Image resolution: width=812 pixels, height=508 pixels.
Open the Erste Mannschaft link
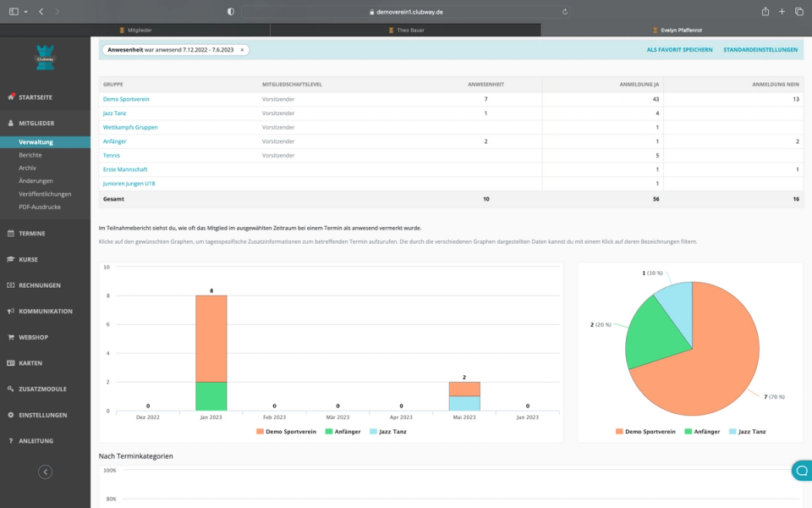(125, 169)
